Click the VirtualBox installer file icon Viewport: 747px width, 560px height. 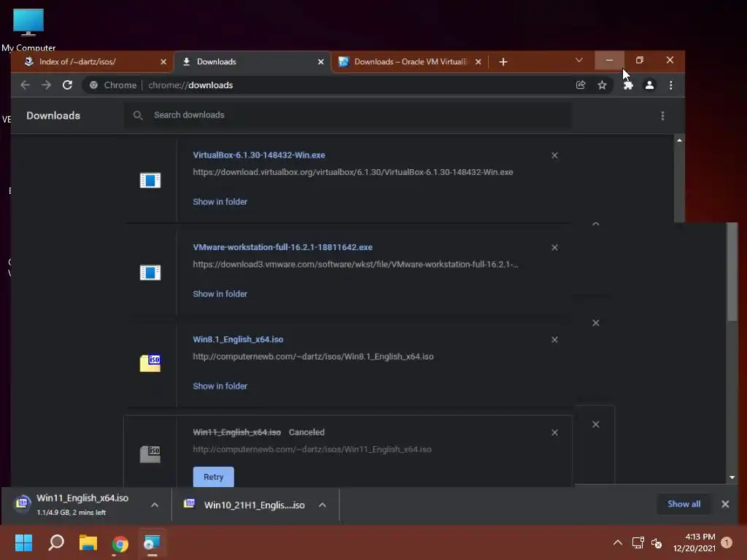[150, 181]
